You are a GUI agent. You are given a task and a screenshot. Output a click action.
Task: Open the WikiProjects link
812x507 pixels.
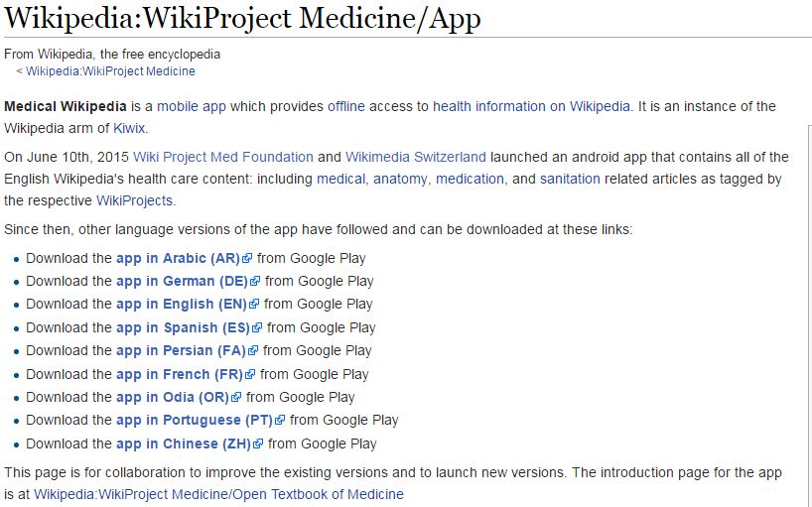point(135,200)
